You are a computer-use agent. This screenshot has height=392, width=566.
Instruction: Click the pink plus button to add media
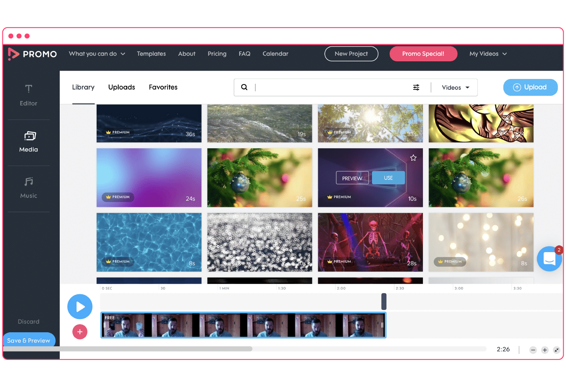click(x=80, y=332)
